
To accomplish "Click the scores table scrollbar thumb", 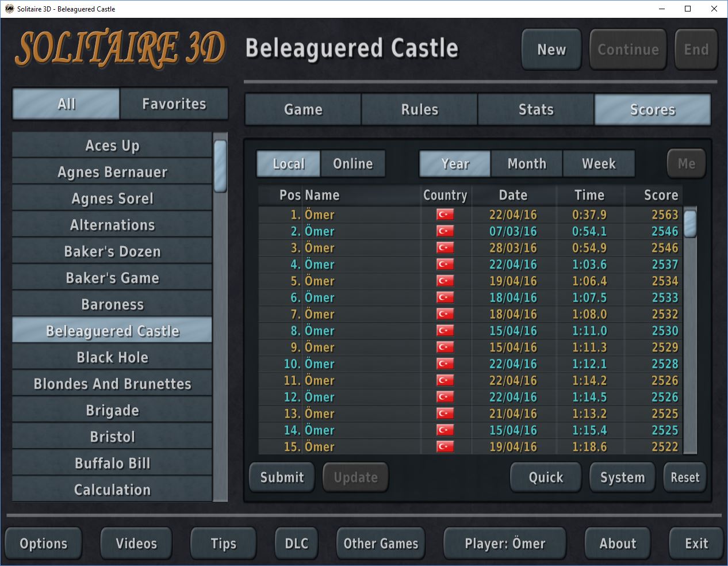I will (x=690, y=224).
